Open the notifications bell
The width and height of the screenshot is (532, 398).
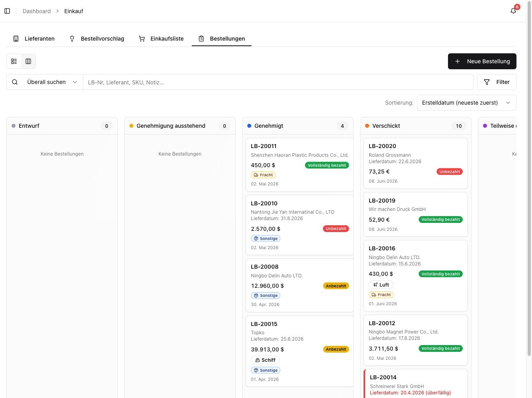(x=513, y=11)
